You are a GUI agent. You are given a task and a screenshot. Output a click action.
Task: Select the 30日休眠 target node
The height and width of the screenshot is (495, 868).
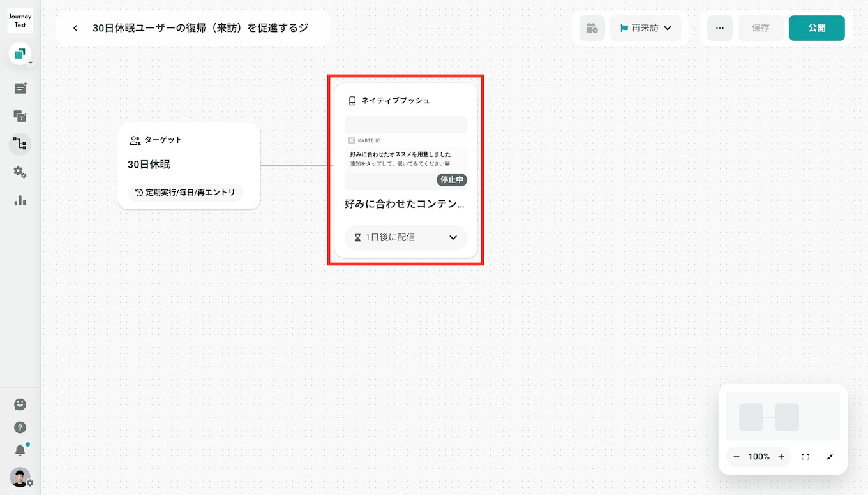pos(189,166)
